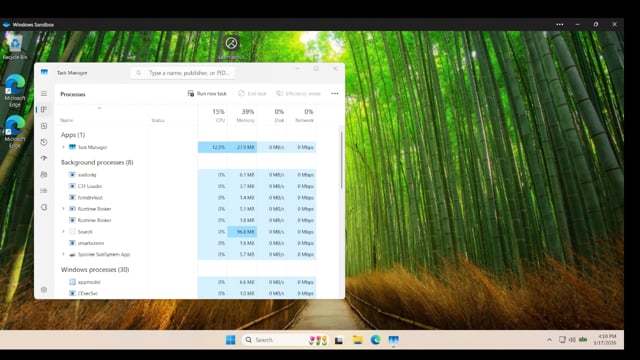Click the Learn about this picture desktop icon

pyautogui.click(x=231, y=47)
